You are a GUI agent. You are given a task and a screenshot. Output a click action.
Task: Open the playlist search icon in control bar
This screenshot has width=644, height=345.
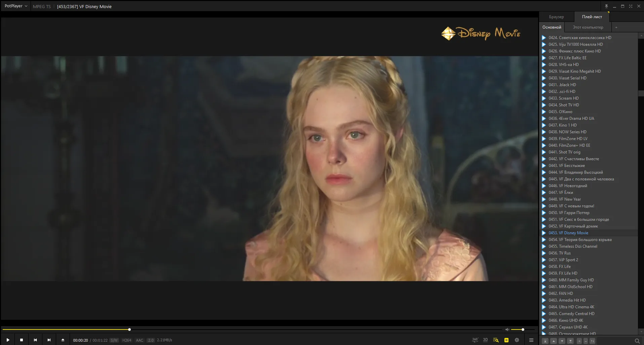point(496,340)
